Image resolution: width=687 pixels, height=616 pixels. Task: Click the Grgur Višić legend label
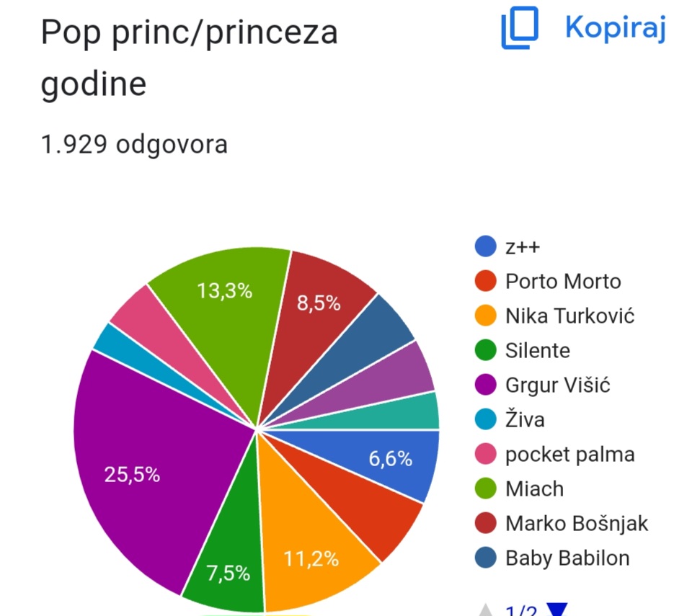(x=557, y=385)
